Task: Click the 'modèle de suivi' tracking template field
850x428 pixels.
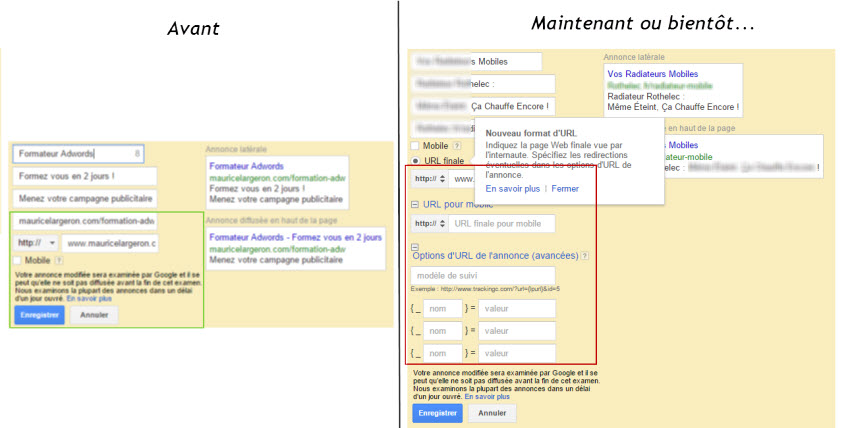Action: (x=483, y=275)
